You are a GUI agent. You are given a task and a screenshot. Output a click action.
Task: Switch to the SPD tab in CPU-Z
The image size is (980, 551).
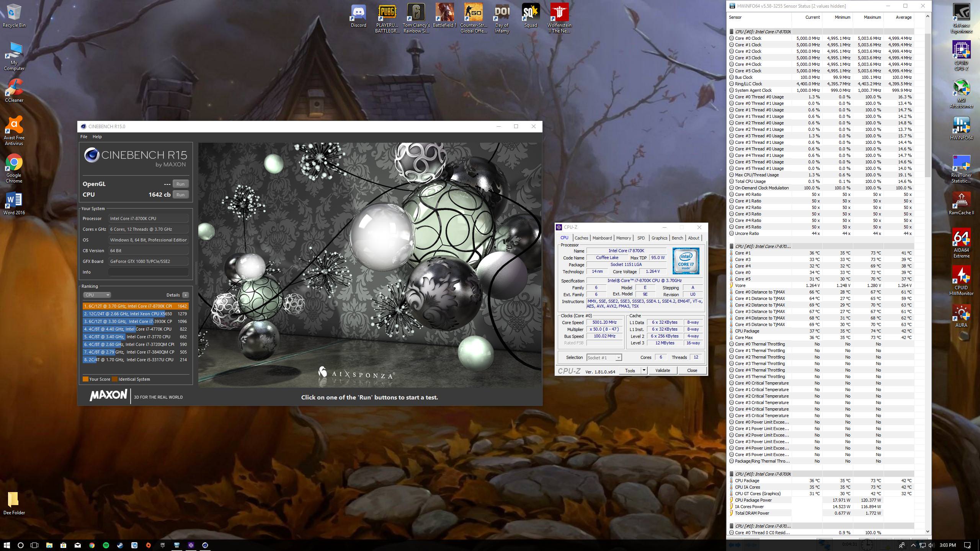point(641,238)
